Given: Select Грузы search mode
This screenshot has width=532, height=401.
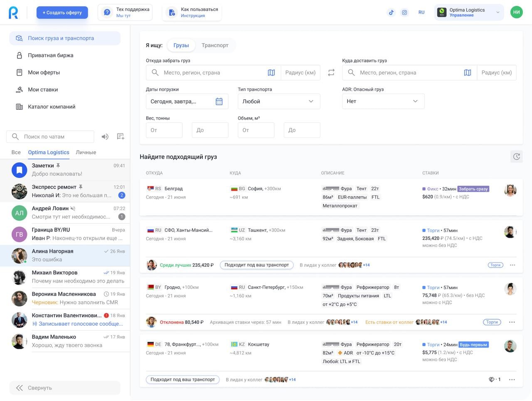Looking at the screenshot, I should (181, 45).
